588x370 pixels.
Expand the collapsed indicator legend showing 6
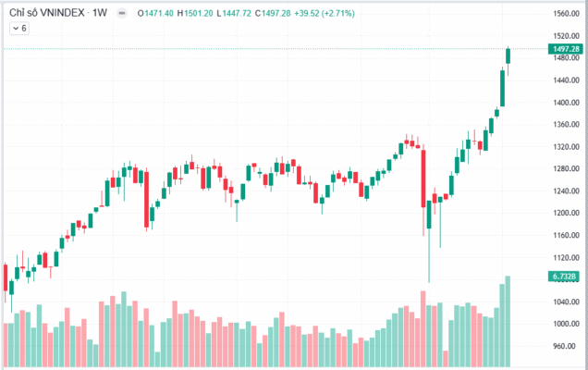[x=18, y=29]
